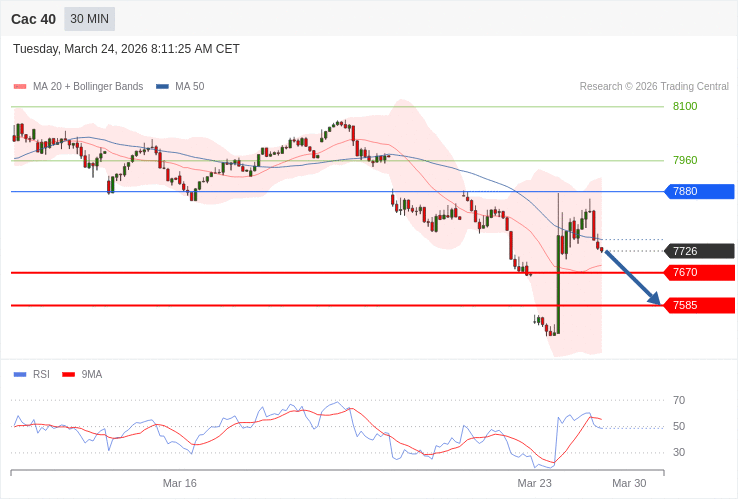Click the Mar 23 date axis label
Image resolution: width=738 pixels, height=500 pixels.
click(534, 483)
